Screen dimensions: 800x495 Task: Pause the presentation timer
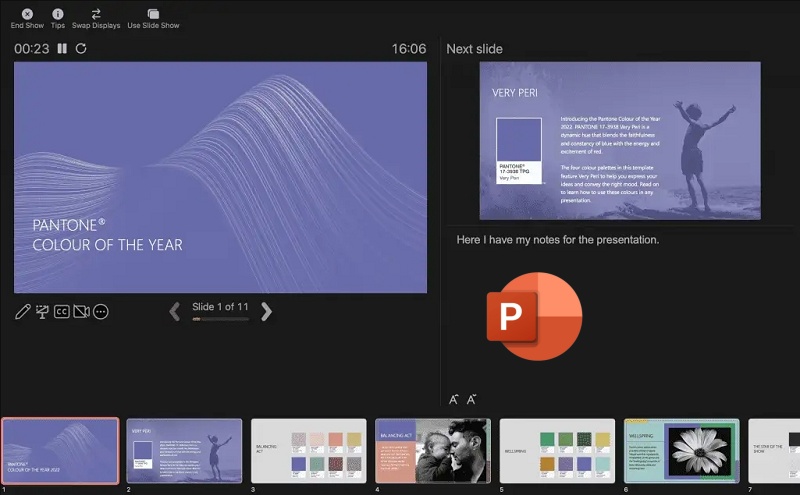[62, 48]
